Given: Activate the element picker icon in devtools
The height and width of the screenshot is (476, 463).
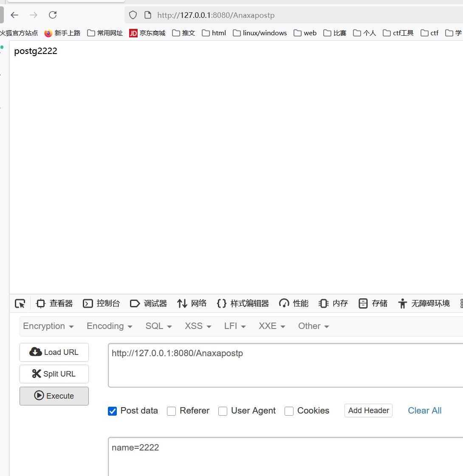Looking at the screenshot, I should coord(20,303).
